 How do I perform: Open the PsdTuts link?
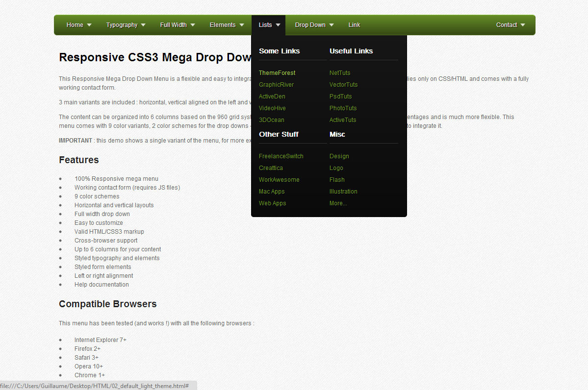[x=340, y=97]
